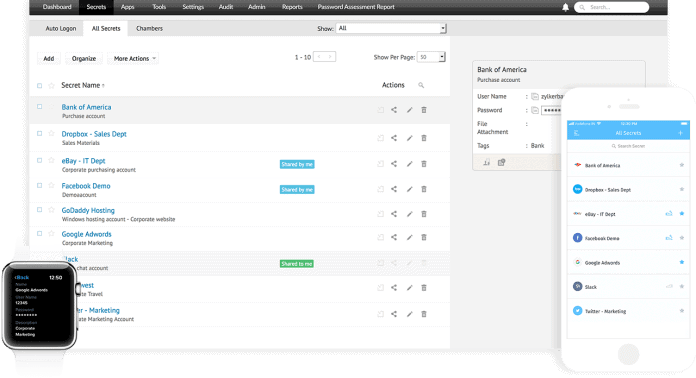Open the Audit menu
Viewport: 696px width, 378px height.
pyautogui.click(x=226, y=7)
